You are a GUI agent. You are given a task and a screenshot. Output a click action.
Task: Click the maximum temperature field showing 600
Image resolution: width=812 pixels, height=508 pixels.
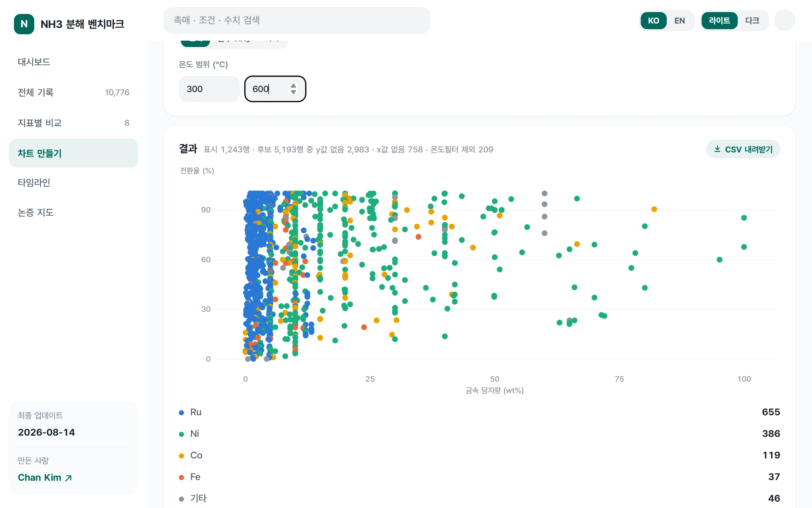[275, 89]
